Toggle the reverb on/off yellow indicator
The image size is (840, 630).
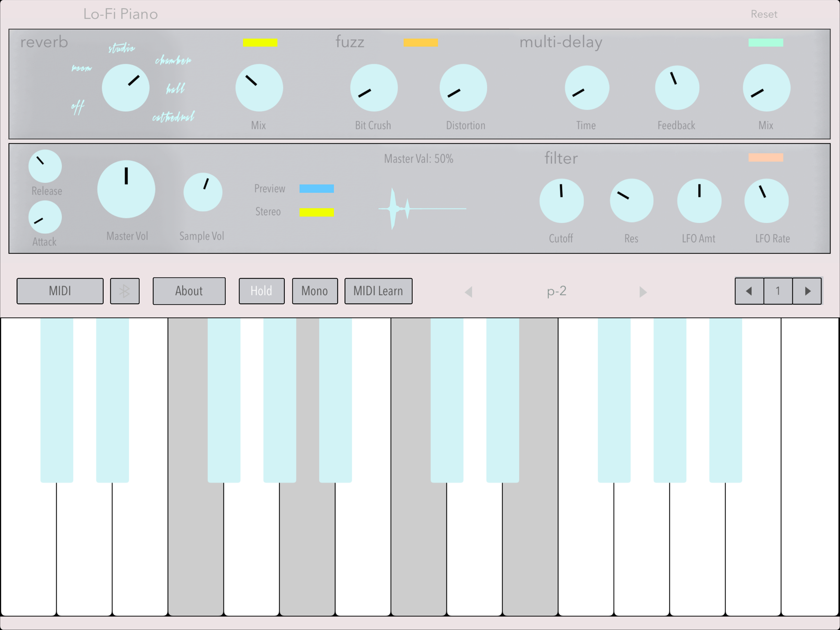pos(260,42)
